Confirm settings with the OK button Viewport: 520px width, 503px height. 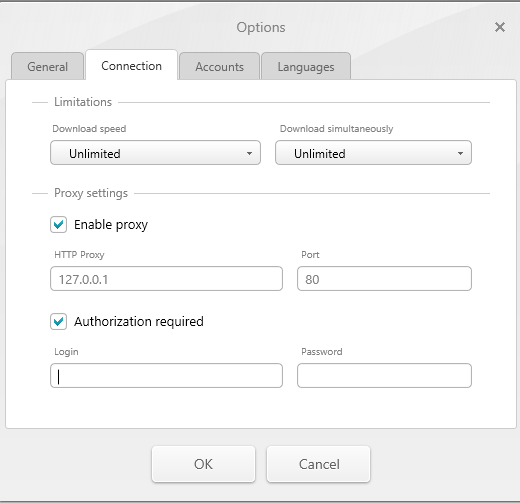(x=203, y=464)
